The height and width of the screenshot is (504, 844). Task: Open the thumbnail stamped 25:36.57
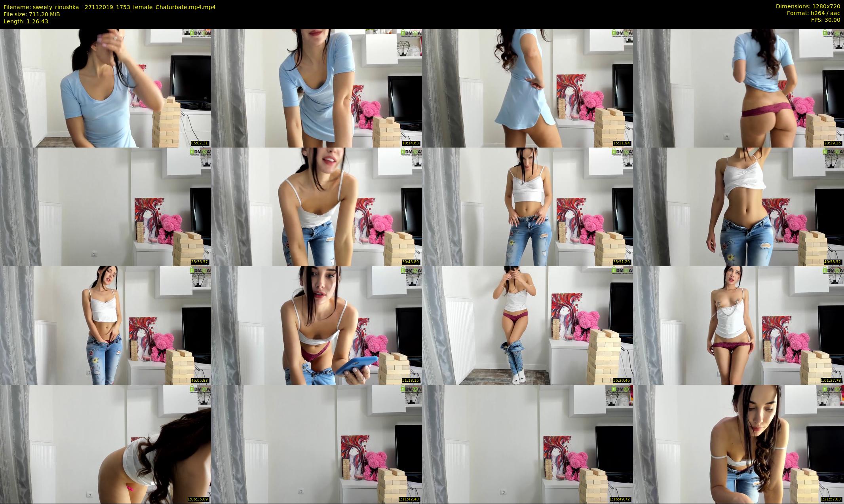tap(105, 207)
